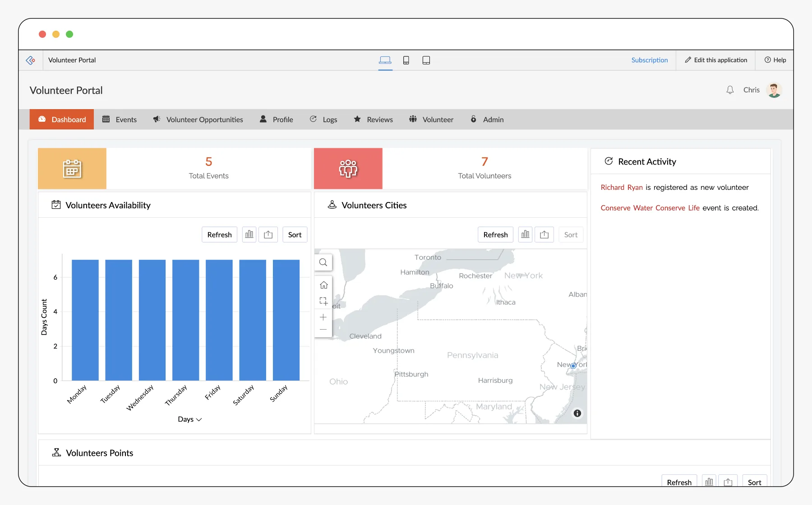This screenshot has width=812, height=505.
Task: Open the Subscription link
Action: coord(650,60)
